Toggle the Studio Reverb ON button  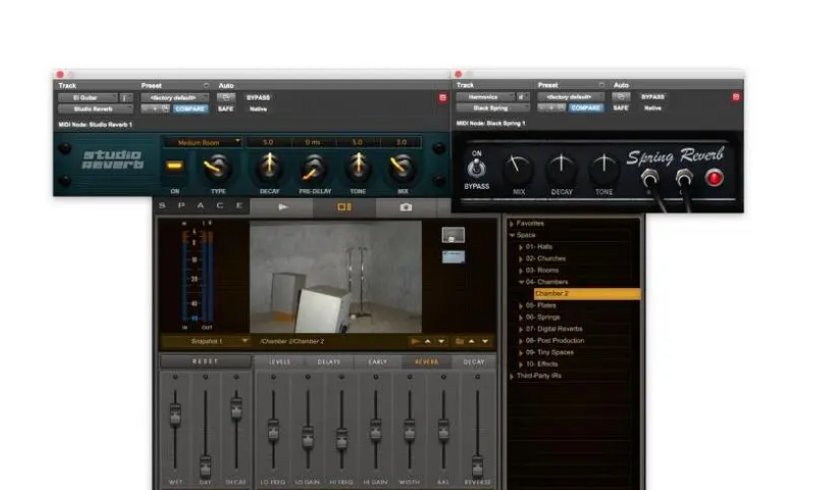[175, 166]
